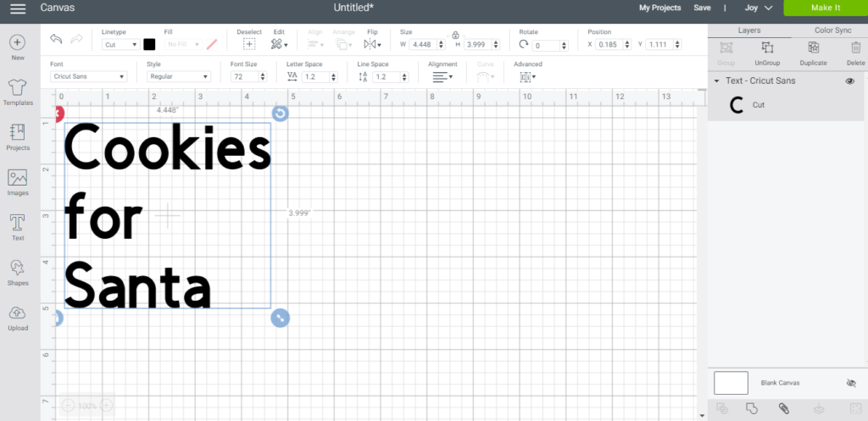Viewport: 868px width, 421px height.
Task: Open the Images library icon
Action: (18, 183)
